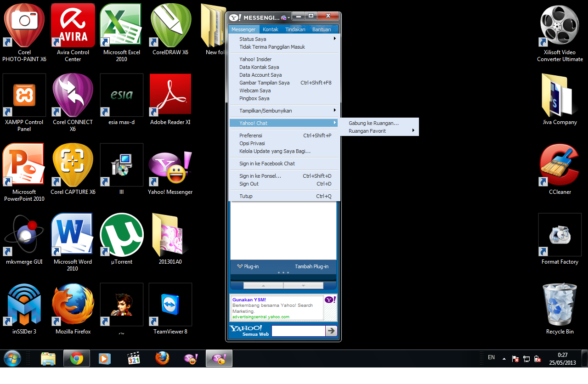Screen dimensions: 588x384
Task: Open Preferensi menu entry
Action: 284,136
